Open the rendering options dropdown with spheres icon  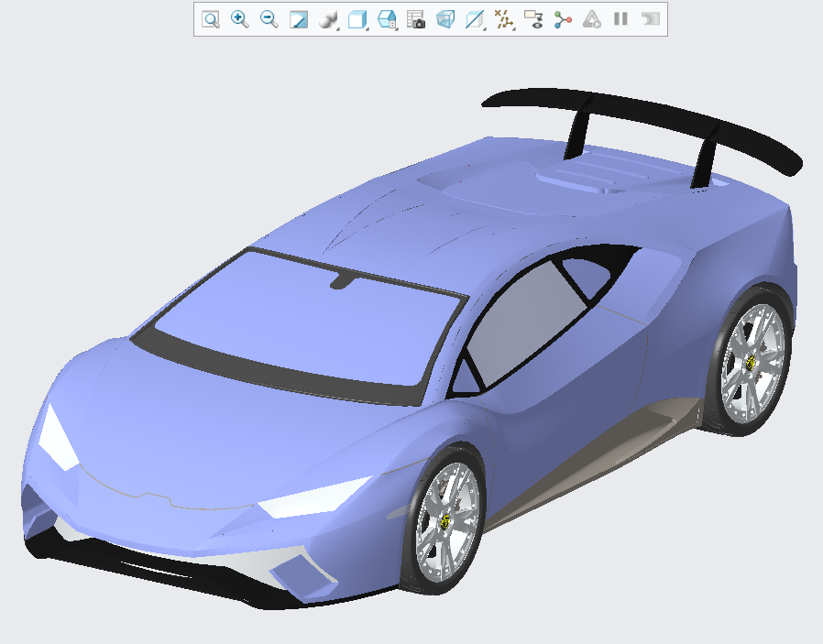point(329,20)
